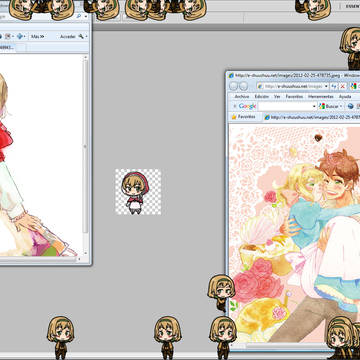Click inside the Google toolbar search box
Screen dimensions: 360x360
coord(285,106)
